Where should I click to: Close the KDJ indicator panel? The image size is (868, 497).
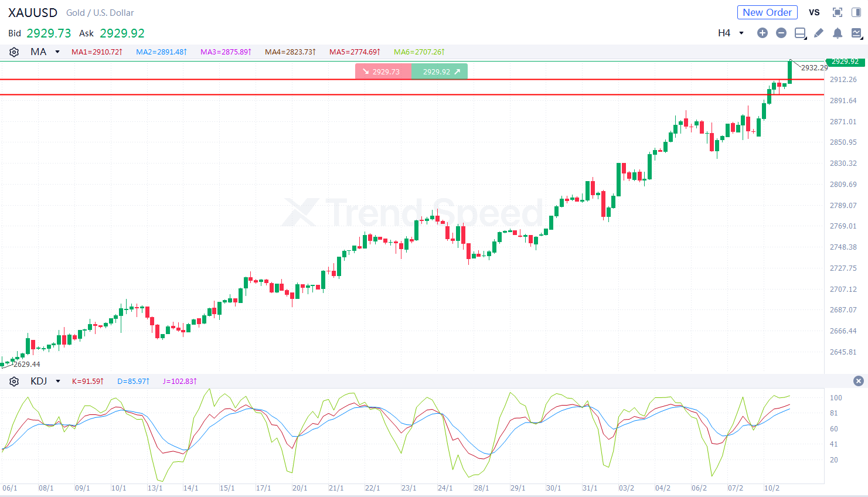tap(859, 381)
